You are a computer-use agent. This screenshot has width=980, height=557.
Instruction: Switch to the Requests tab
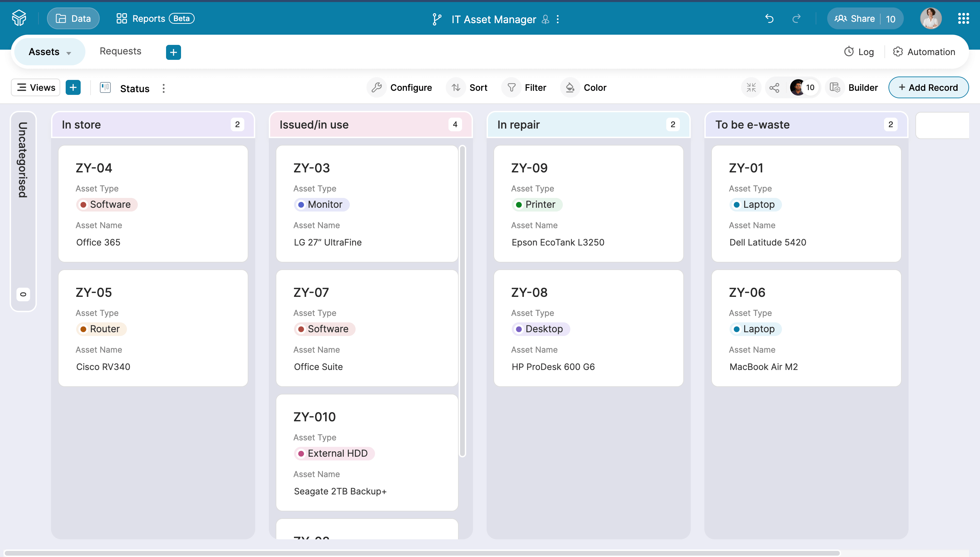120,51
